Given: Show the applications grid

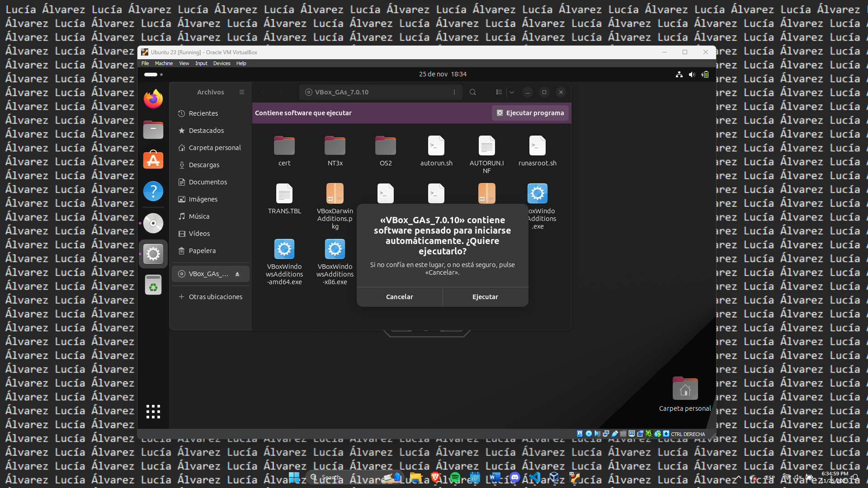Looking at the screenshot, I should pos(153,411).
